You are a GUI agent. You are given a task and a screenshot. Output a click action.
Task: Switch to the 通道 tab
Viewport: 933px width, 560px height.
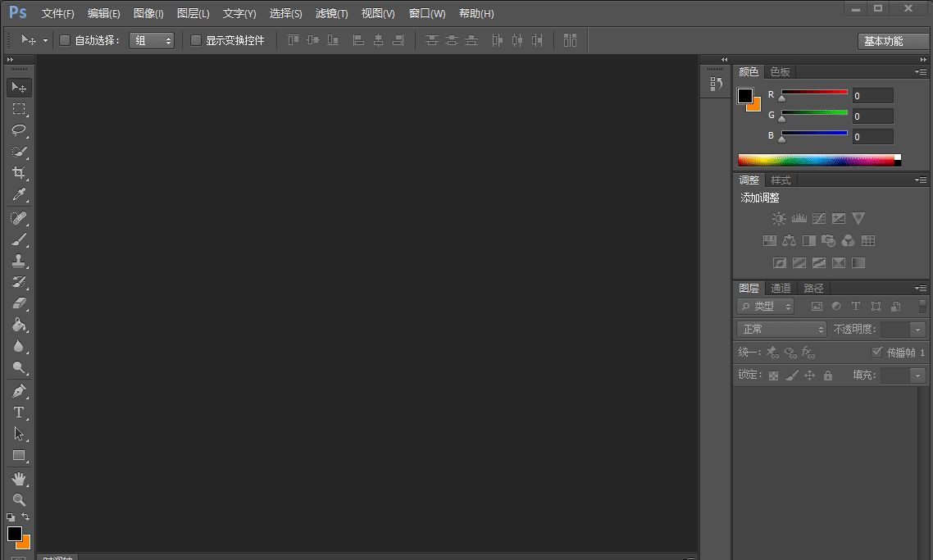(x=781, y=288)
